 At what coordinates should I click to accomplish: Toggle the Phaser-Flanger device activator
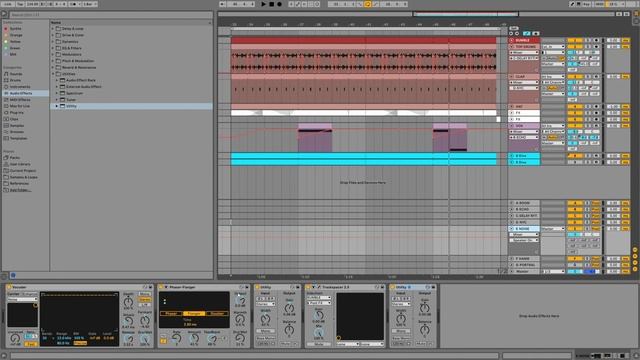click(161, 287)
